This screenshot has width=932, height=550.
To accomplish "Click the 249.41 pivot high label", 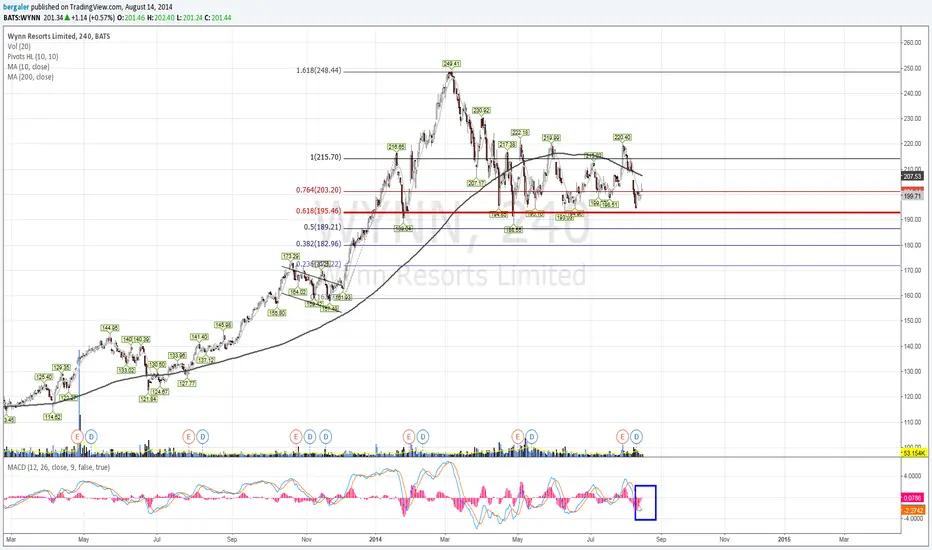I will 451,64.
